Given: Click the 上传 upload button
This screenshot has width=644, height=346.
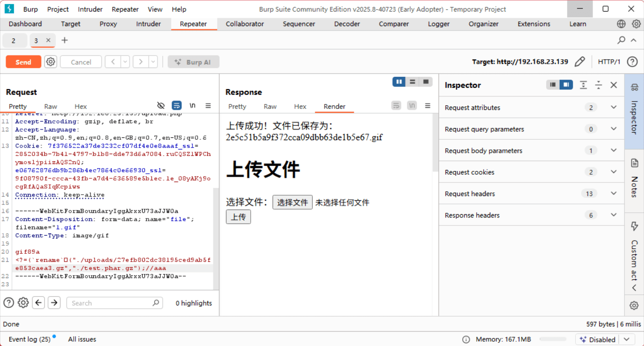Looking at the screenshot, I should click(239, 217).
